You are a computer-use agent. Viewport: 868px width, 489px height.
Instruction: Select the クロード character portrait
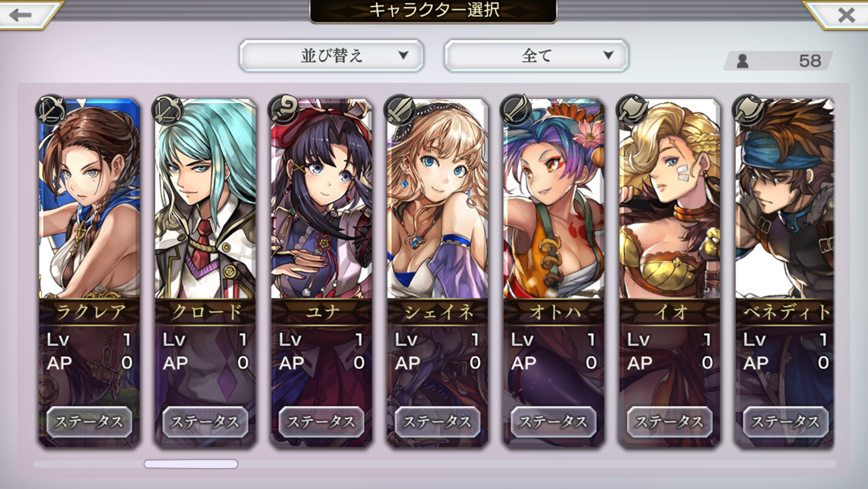[206, 199]
